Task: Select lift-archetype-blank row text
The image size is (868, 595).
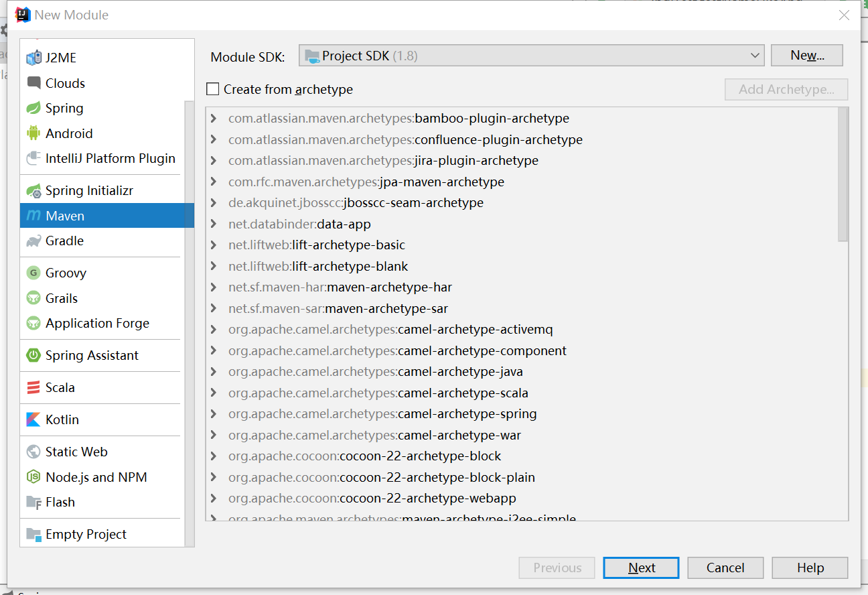Action: [318, 266]
